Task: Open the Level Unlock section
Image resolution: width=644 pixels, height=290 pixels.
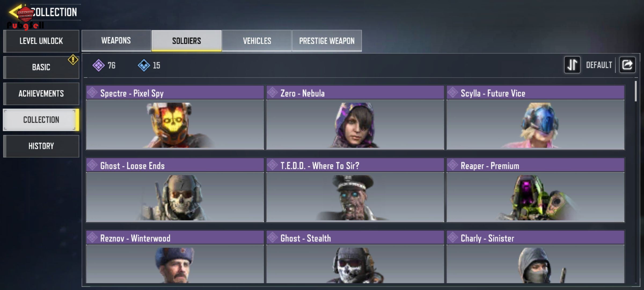Action: pyautogui.click(x=41, y=41)
